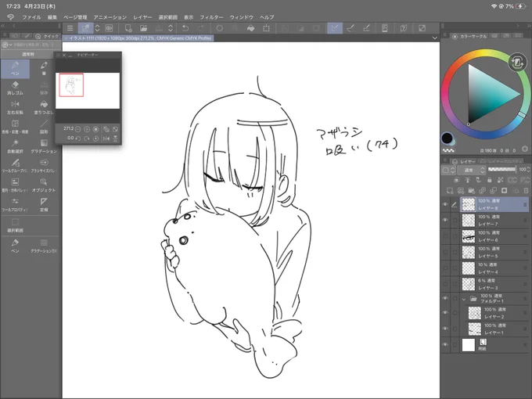Open 色相・彩度・明度 adjustment

(15, 128)
